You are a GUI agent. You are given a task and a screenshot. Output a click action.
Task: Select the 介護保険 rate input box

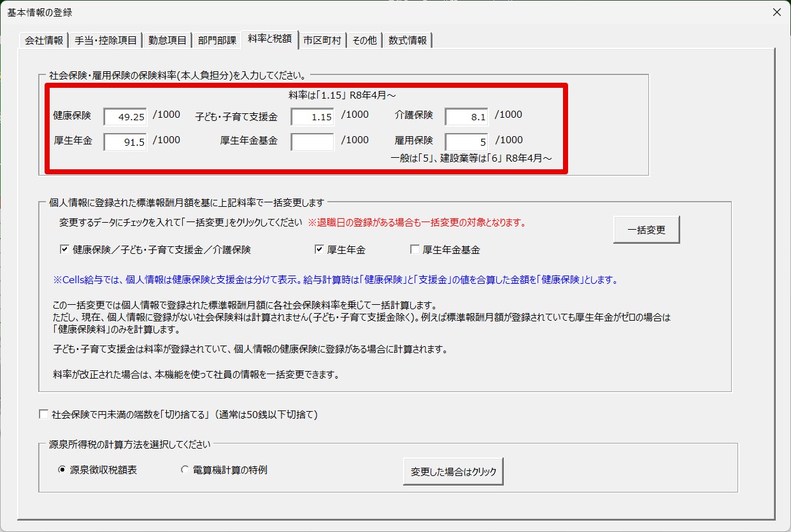(466, 117)
